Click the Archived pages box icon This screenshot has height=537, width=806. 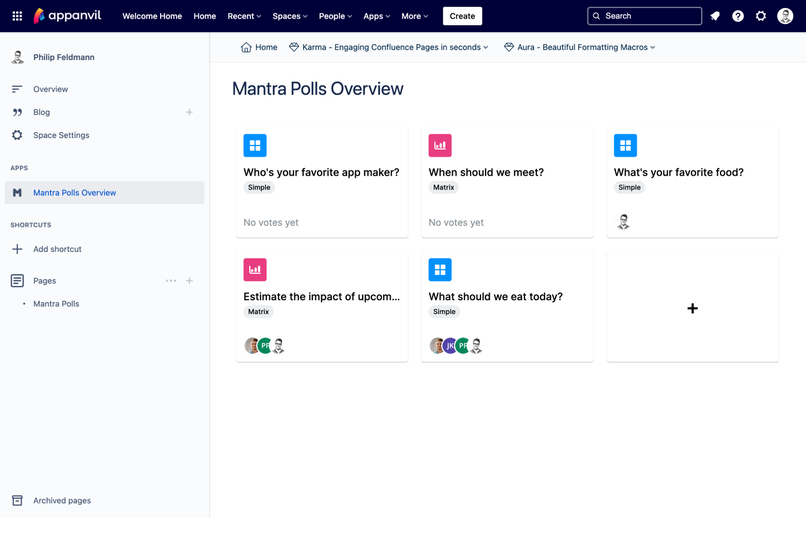[17, 501]
